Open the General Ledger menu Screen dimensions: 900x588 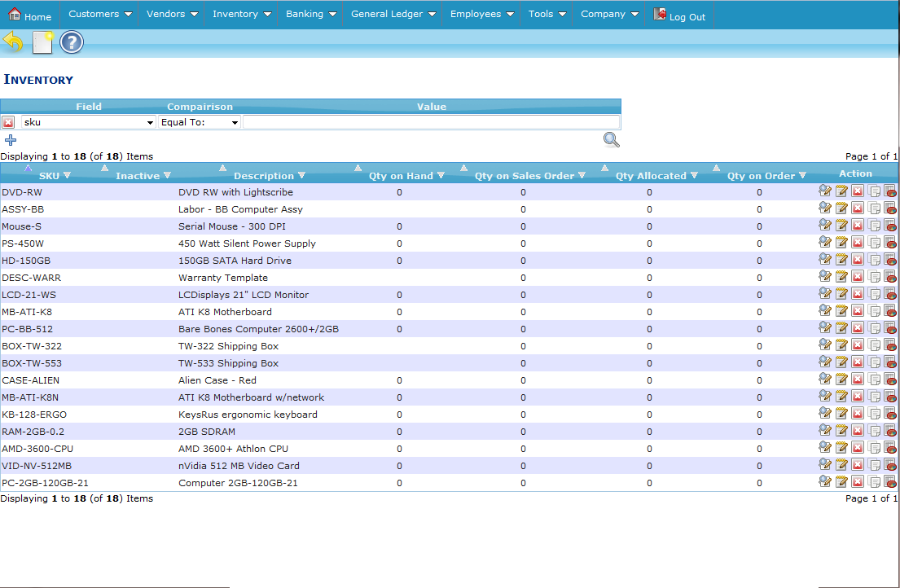tap(388, 14)
